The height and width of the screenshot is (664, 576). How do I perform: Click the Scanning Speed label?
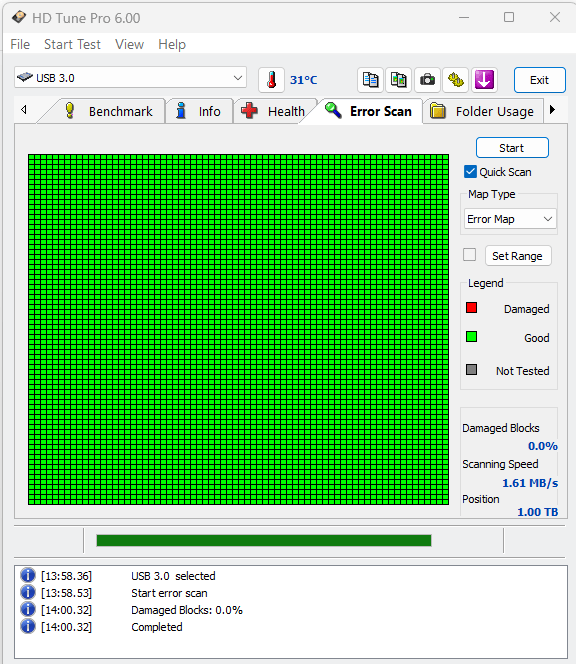pos(500,464)
